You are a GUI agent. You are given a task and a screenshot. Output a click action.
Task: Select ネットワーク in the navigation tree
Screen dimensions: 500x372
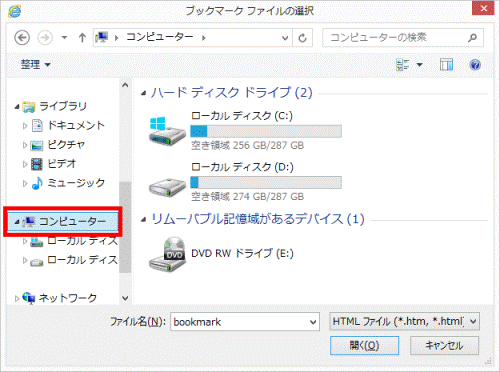68,298
